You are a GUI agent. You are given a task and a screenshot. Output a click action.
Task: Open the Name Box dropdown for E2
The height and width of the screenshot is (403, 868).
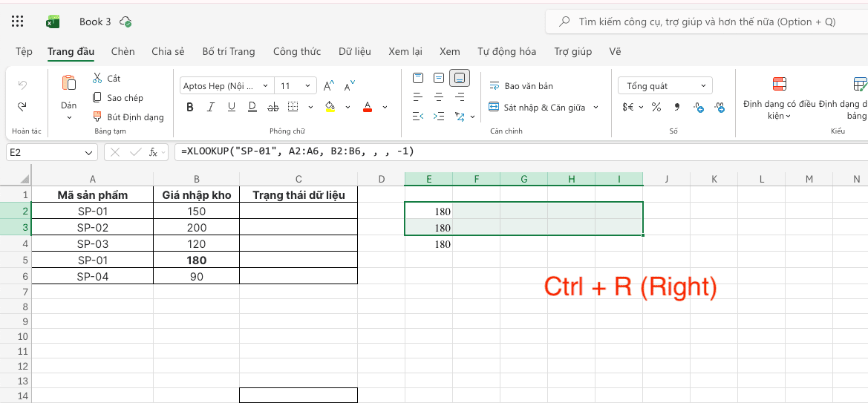(x=88, y=152)
